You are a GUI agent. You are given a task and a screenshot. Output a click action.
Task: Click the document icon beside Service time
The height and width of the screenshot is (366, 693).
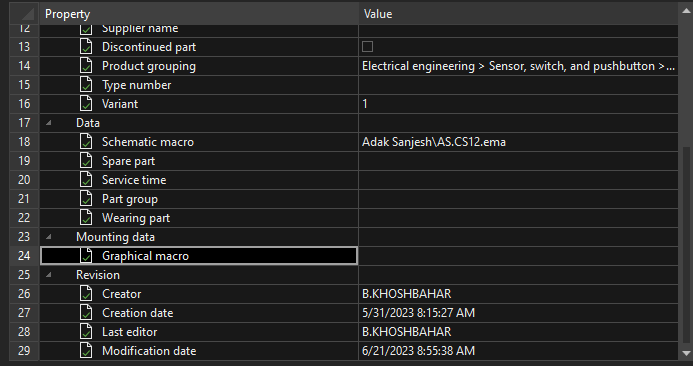coord(86,180)
